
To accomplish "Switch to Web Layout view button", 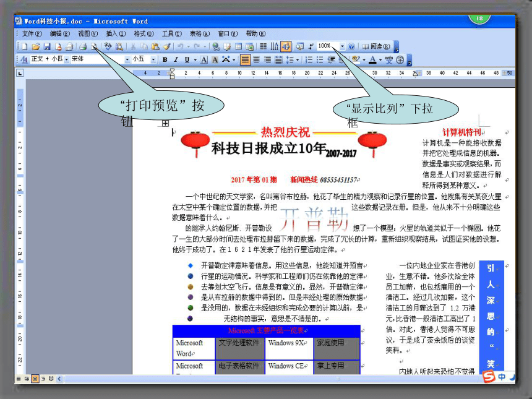I will pos(27,379).
